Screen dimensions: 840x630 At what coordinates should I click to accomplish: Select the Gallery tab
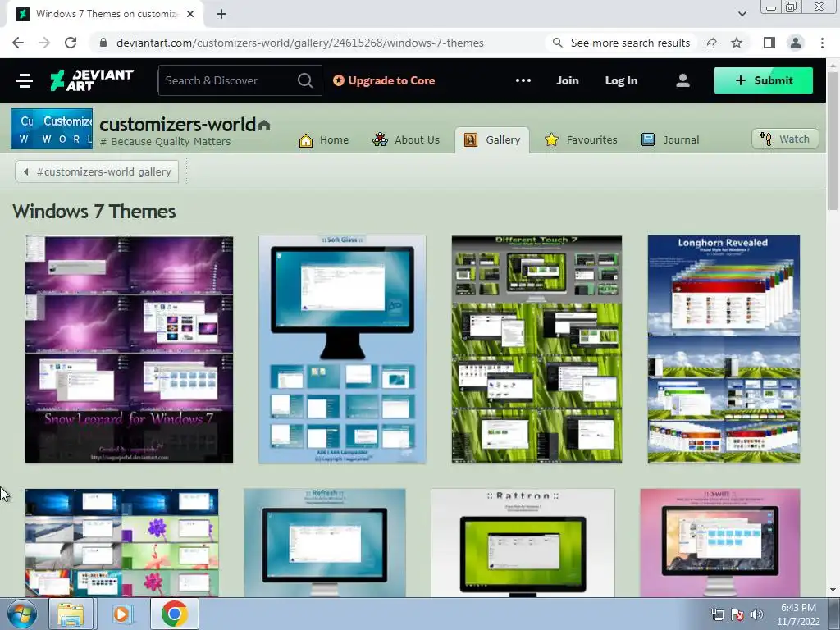[492, 139]
